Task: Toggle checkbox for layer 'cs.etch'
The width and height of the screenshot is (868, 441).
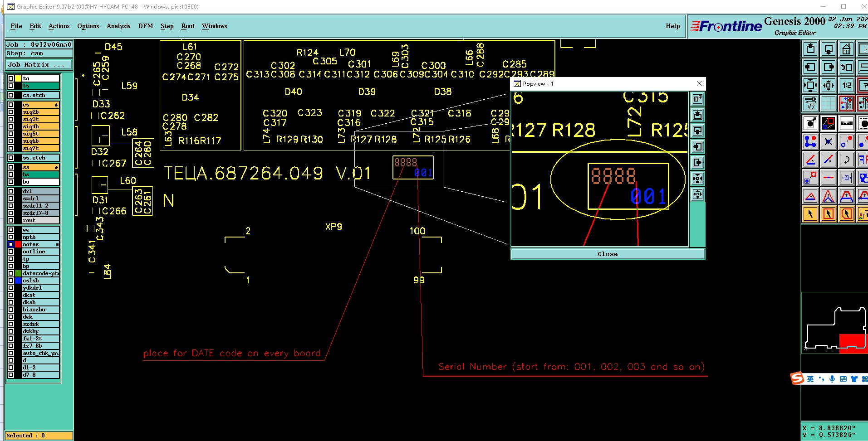Action: point(11,95)
